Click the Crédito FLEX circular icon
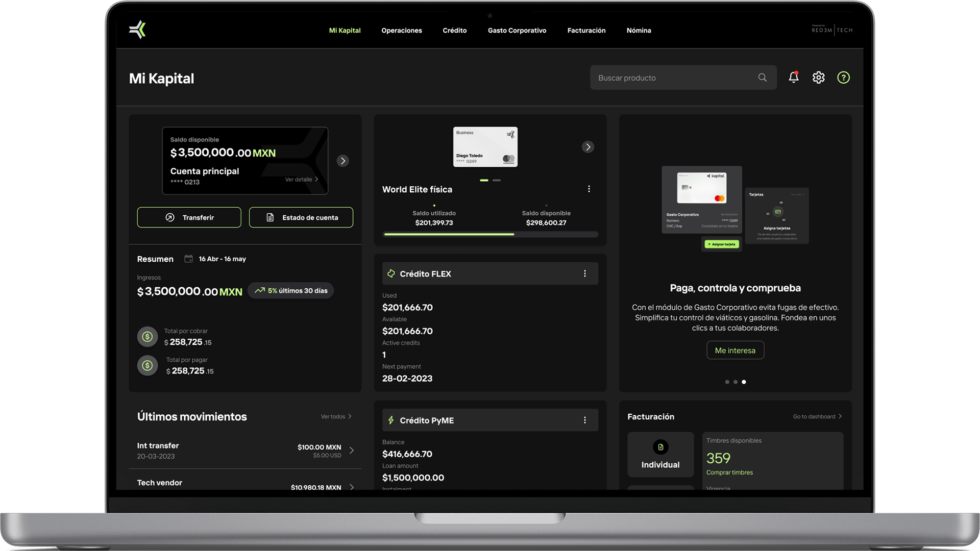The image size is (980, 551). 391,273
